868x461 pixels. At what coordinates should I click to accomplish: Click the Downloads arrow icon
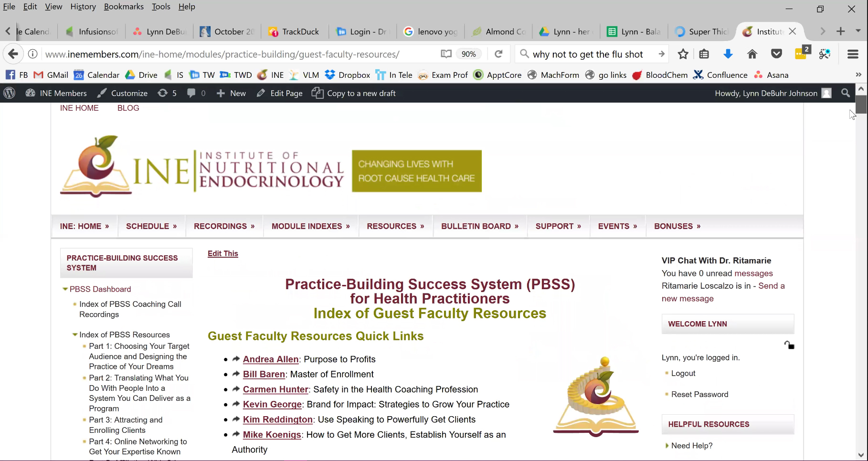[x=728, y=54]
